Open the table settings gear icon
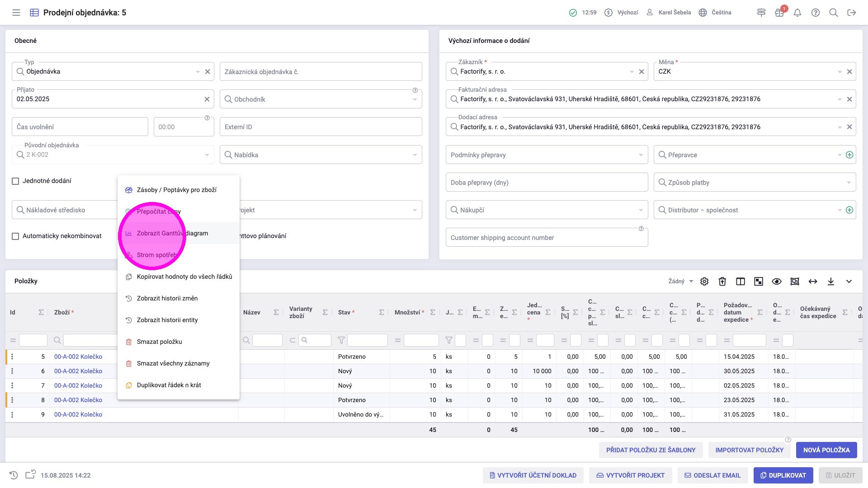Image resolution: width=868 pixels, height=488 pixels. pos(704,282)
